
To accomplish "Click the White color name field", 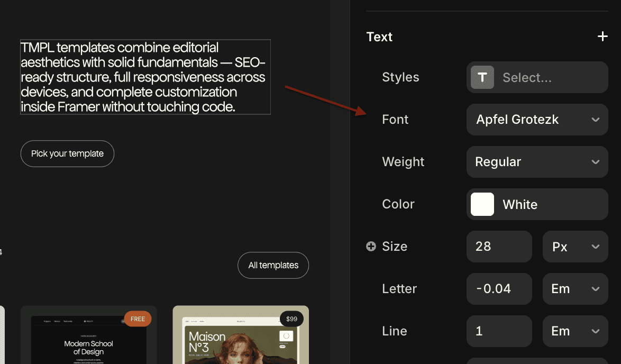I will 537,204.
